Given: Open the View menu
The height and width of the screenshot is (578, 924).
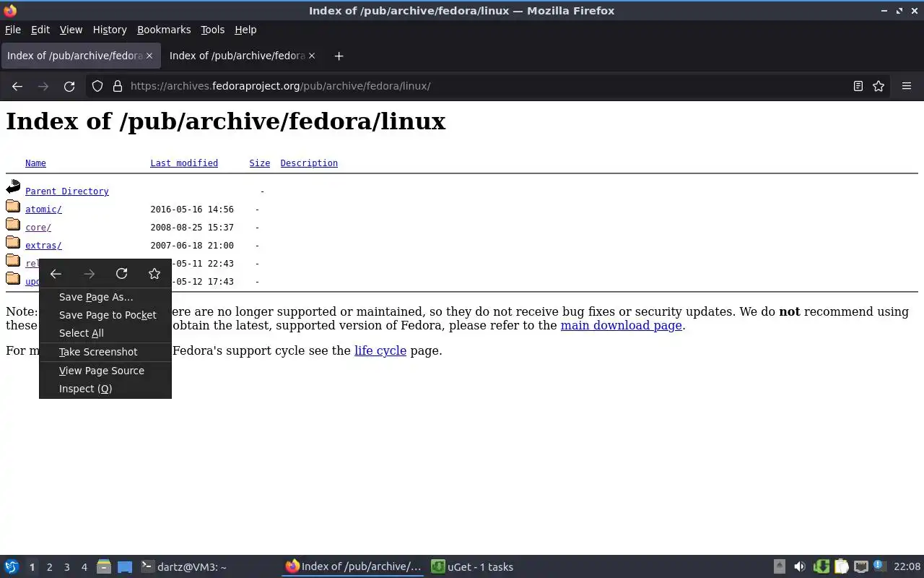Looking at the screenshot, I should tap(71, 30).
